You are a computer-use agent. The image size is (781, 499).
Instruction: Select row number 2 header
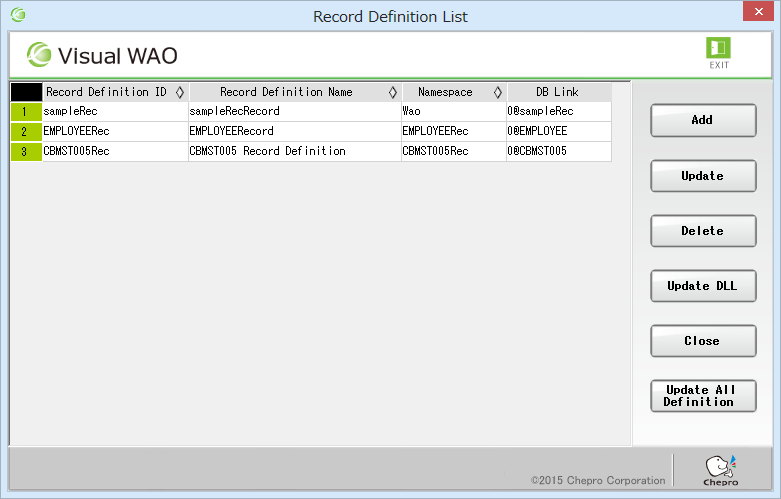26,132
